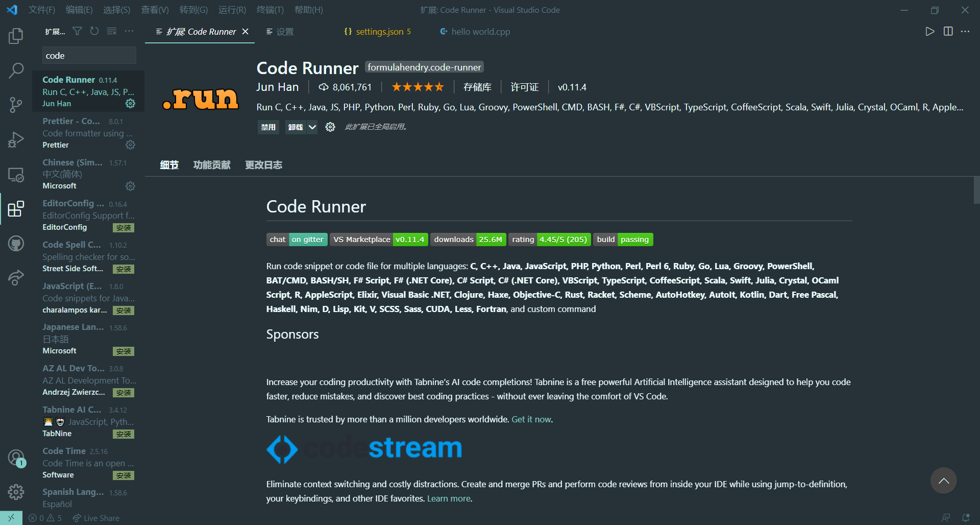
Task: Click the run code play icon
Action: click(929, 31)
